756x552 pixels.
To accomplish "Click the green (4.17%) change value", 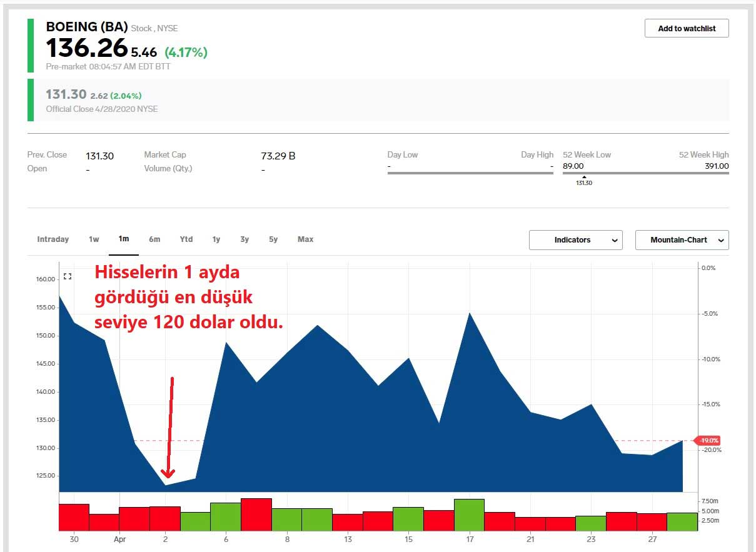I will pos(186,53).
